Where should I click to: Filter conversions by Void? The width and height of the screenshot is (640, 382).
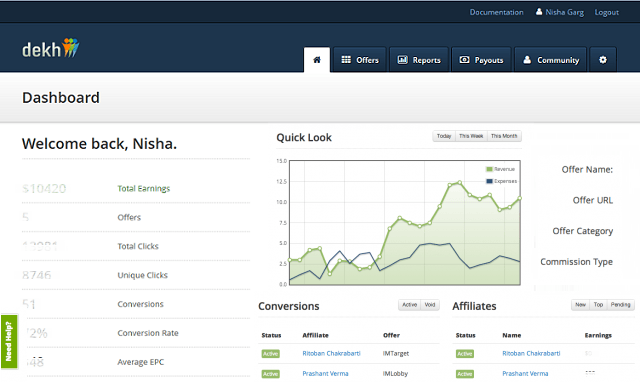[430, 304]
